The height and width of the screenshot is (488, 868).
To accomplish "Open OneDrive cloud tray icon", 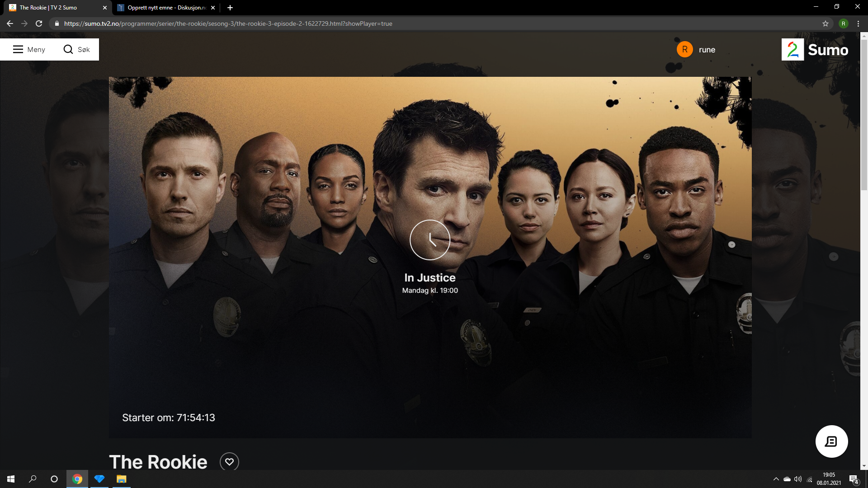I will (787, 479).
